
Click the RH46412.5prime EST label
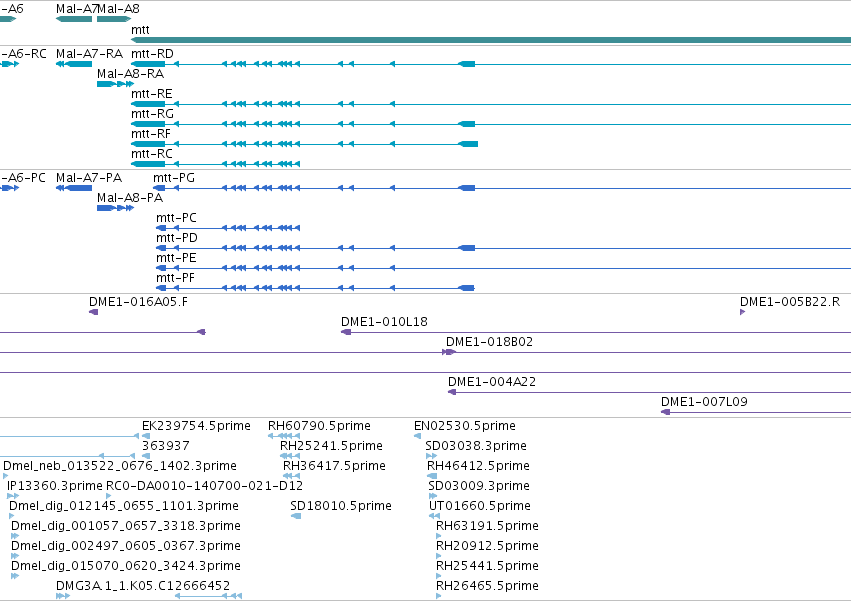click(479, 467)
